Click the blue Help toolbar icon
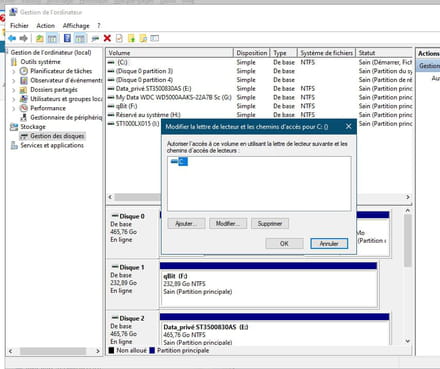Image resolution: width=440 pixels, height=369 pixels. [x=67, y=38]
